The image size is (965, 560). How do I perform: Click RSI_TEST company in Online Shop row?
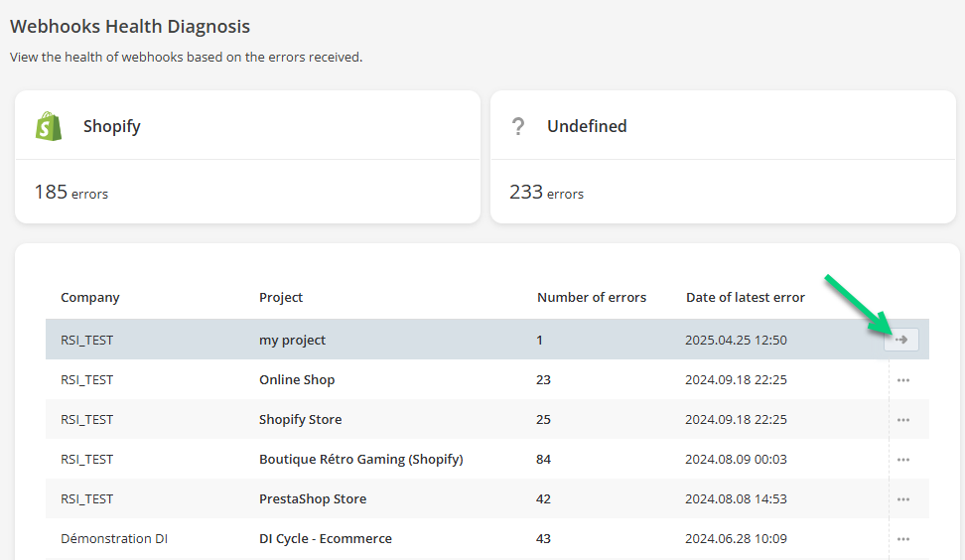point(86,379)
